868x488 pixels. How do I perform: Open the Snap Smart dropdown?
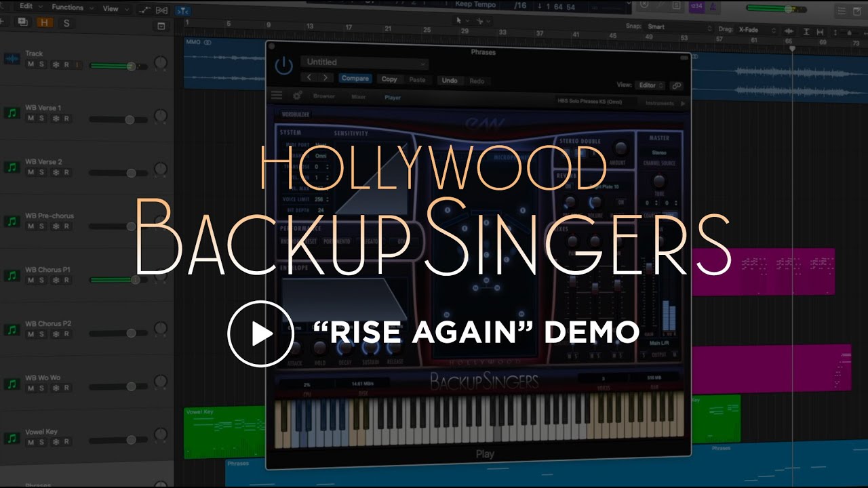(680, 27)
